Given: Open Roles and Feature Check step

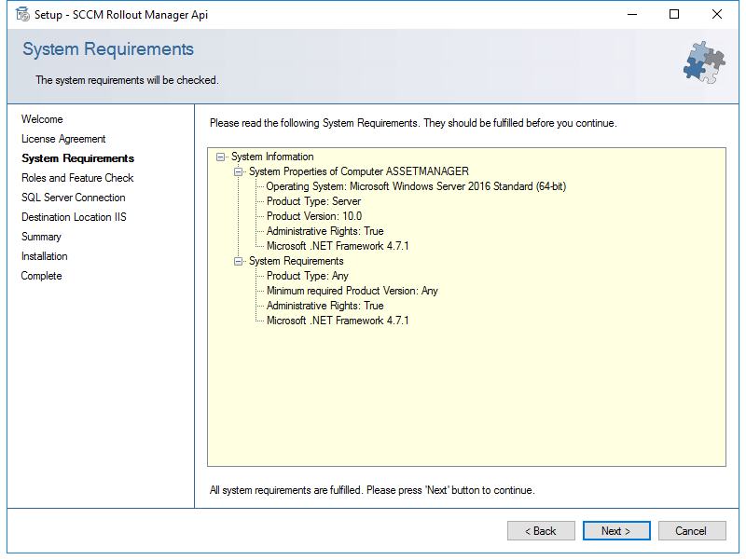Looking at the screenshot, I should pos(77,178).
